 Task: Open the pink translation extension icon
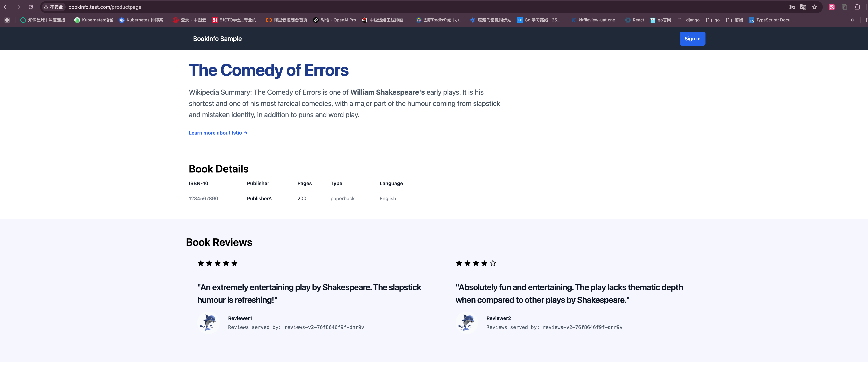point(832,7)
